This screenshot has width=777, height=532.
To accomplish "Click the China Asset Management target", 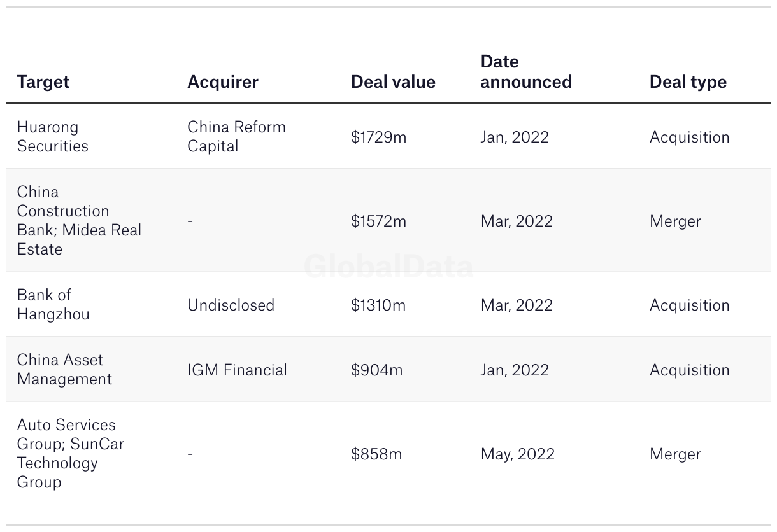I will [64, 370].
